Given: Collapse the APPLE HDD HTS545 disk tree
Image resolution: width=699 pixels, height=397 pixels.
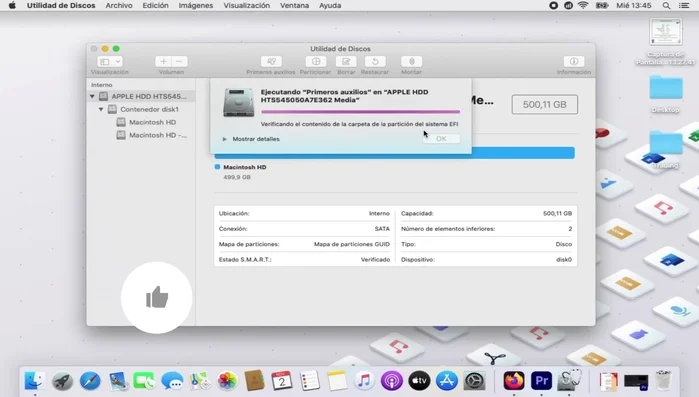Looking at the screenshot, I should click(x=92, y=96).
